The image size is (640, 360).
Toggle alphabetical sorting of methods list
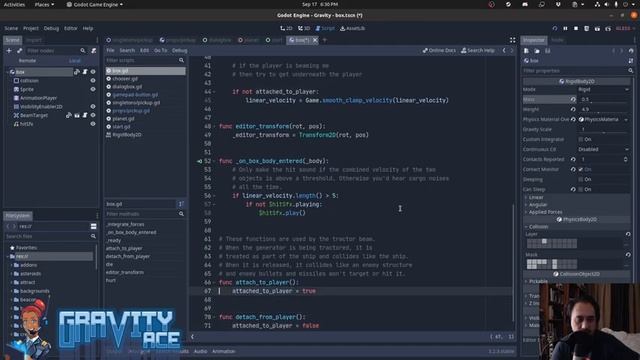181,204
